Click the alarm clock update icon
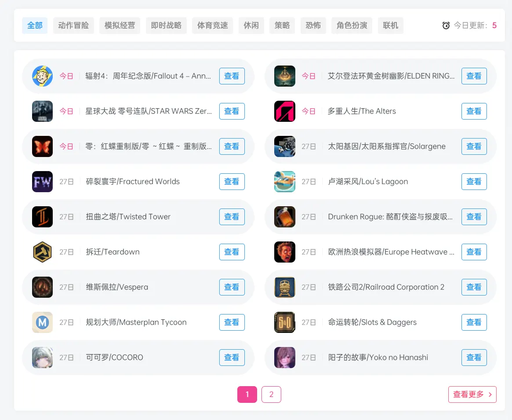The image size is (512, 420). point(446,26)
